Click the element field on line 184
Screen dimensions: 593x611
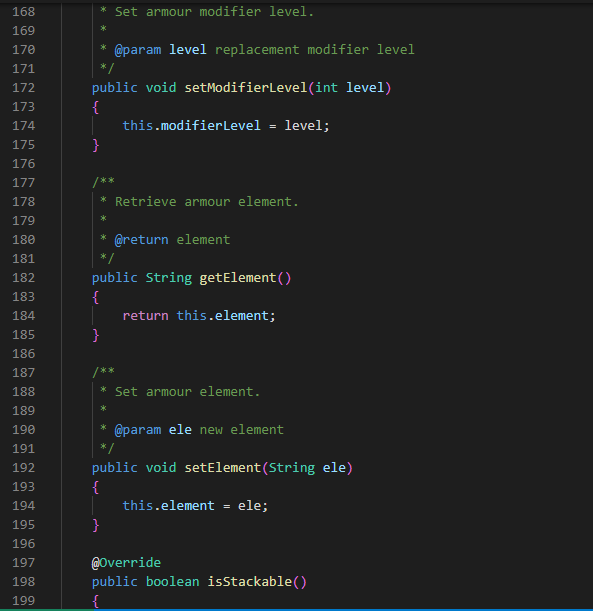(x=242, y=316)
